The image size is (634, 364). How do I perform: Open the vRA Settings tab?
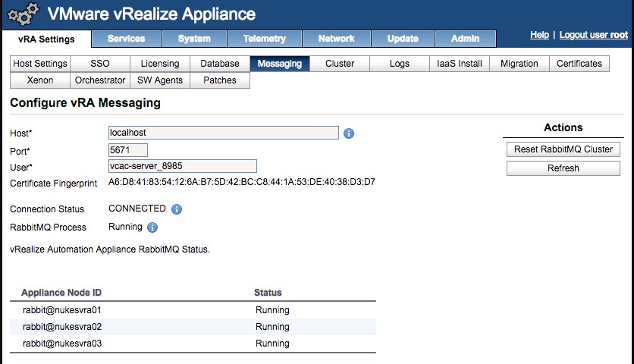coord(46,39)
